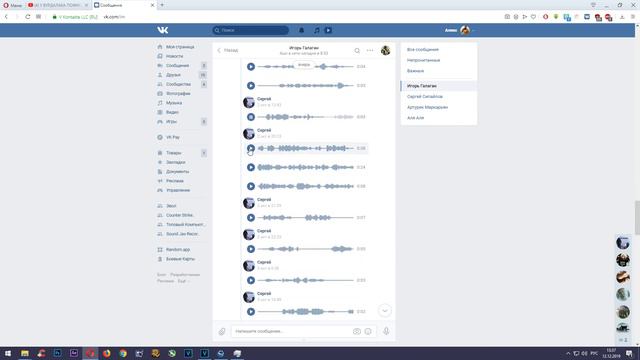Attach a file with the paperclip icon
This screenshot has width=640, height=360.
222,331
